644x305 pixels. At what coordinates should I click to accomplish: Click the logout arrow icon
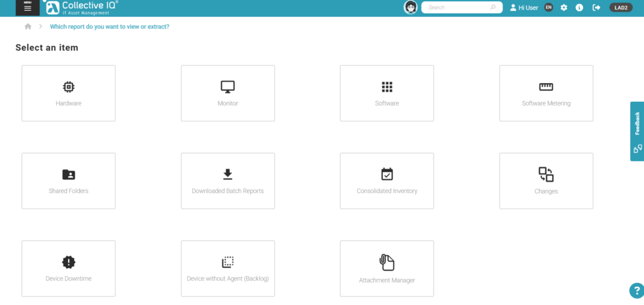point(596,8)
